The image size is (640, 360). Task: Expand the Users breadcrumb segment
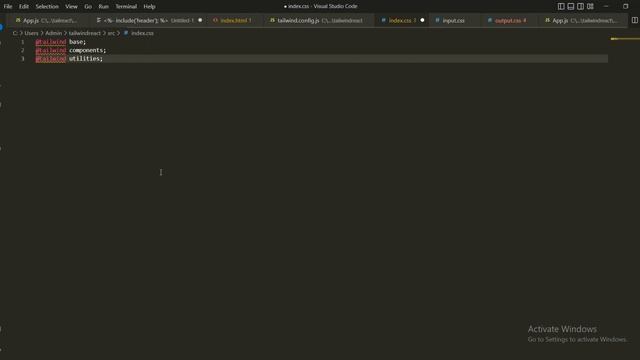click(31, 33)
